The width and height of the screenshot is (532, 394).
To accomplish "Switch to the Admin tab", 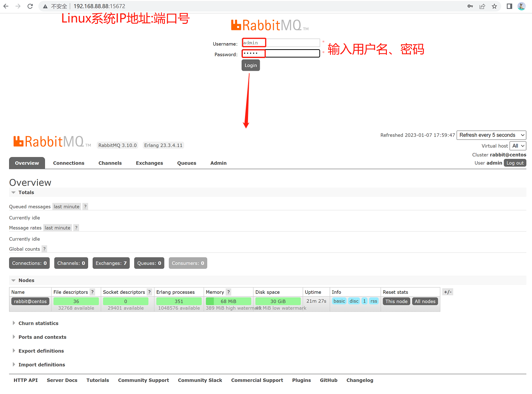I will point(219,163).
